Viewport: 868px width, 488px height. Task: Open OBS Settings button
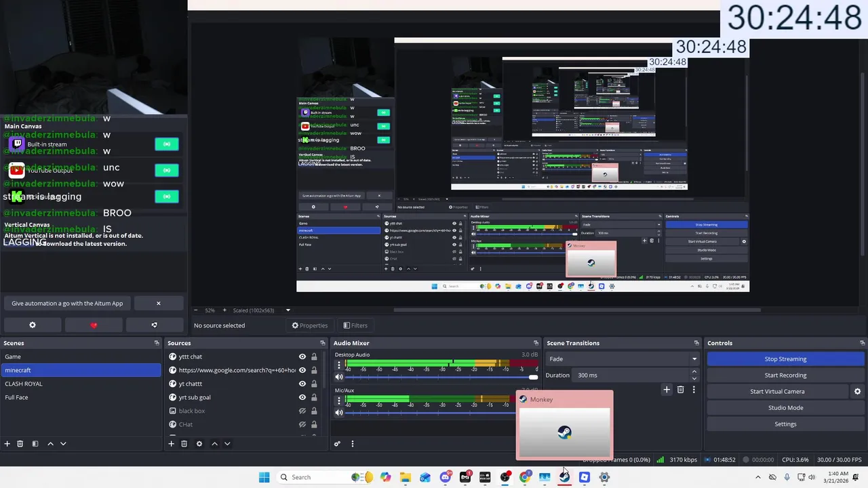pyautogui.click(x=786, y=424)
